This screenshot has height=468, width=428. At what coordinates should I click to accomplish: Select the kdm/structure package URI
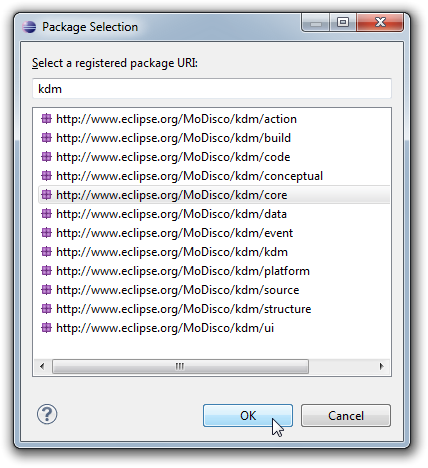pyautogui.click(x=183, y=309)
